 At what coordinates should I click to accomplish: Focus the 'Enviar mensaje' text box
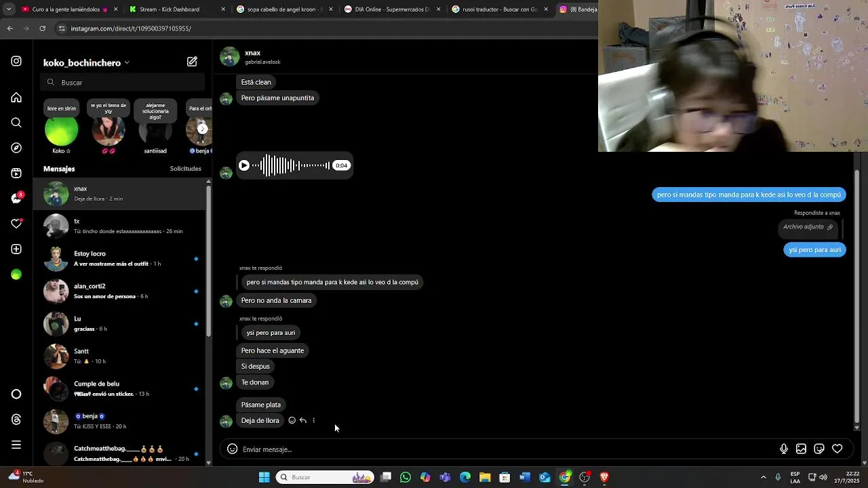click(509, 449)
